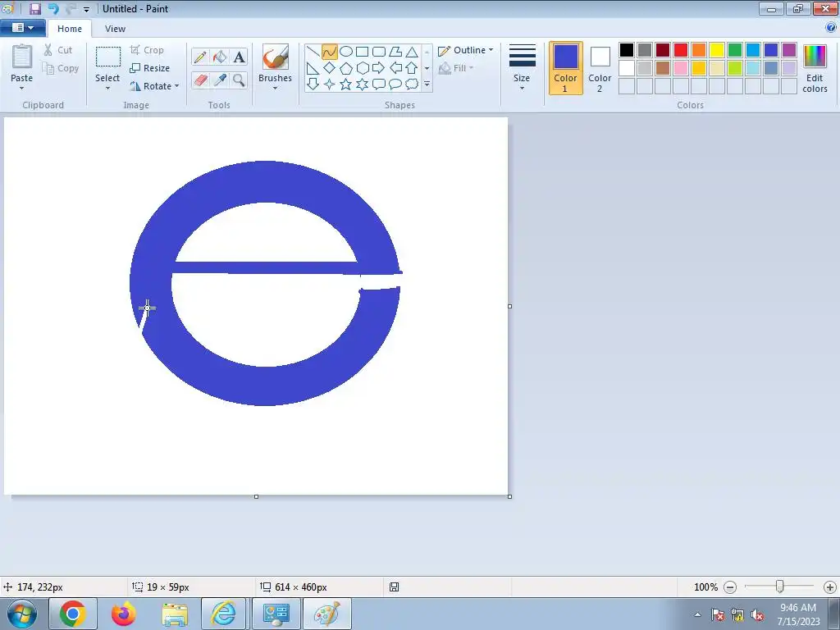This screenshot has width=840, height=630.
Task: Open Firefox from the taskbar
Action: pos(123,614)
